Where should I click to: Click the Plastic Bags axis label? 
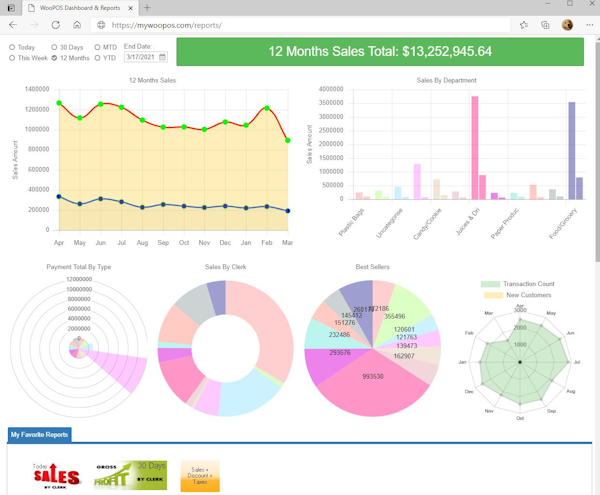coord(352,222)
